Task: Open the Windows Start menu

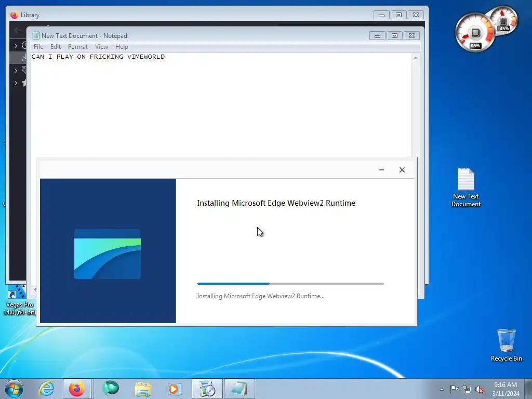Action: pos(14,389)
